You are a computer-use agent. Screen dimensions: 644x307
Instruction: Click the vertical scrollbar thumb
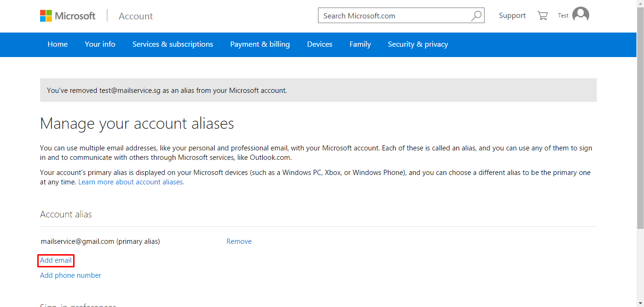640,118
